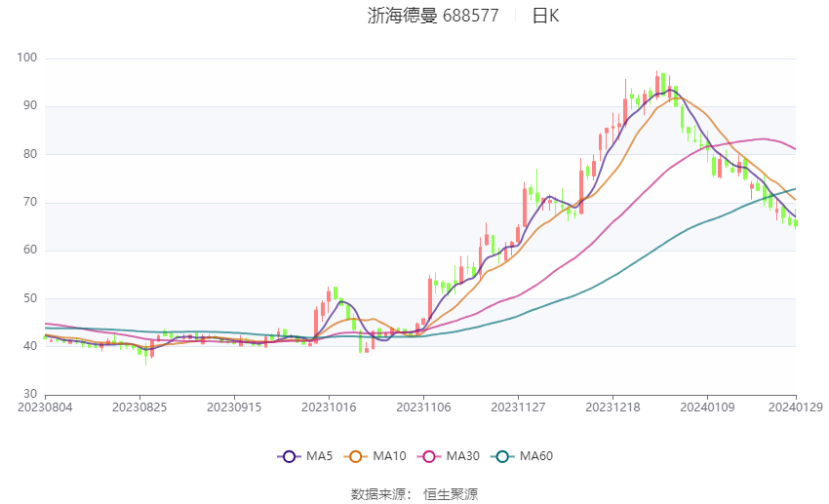Click the 20240109 x-axis date label
Screen dimensions: 829x504
coord(707,407)
